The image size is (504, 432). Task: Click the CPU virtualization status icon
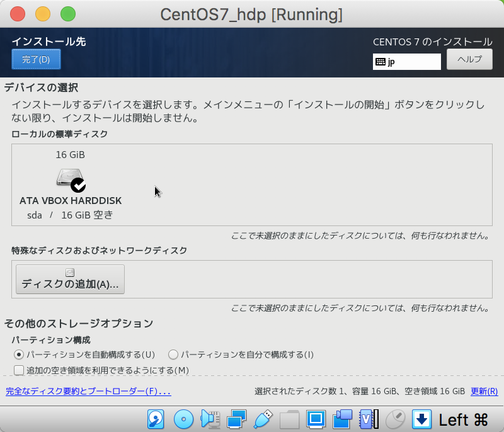tap(369, 419)
